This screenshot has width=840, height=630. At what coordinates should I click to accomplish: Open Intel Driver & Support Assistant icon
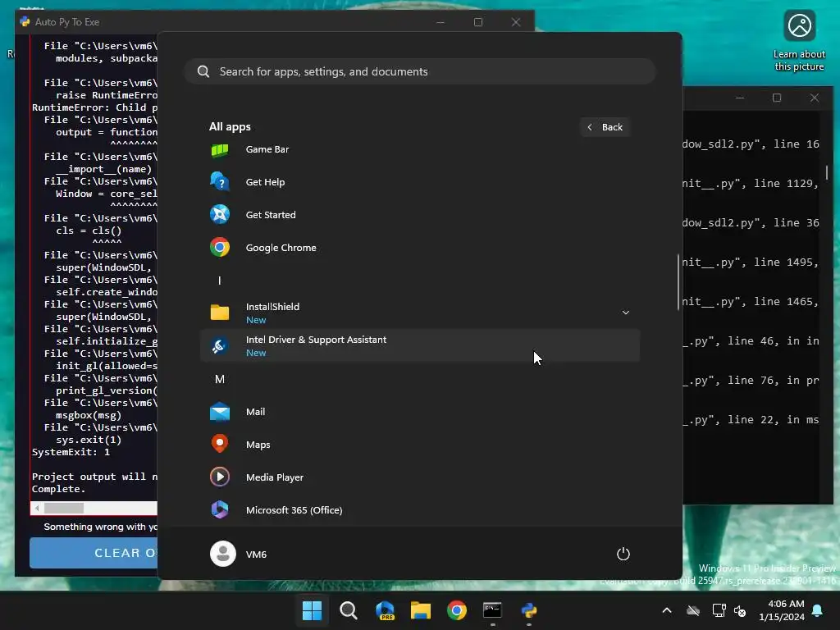220,346
